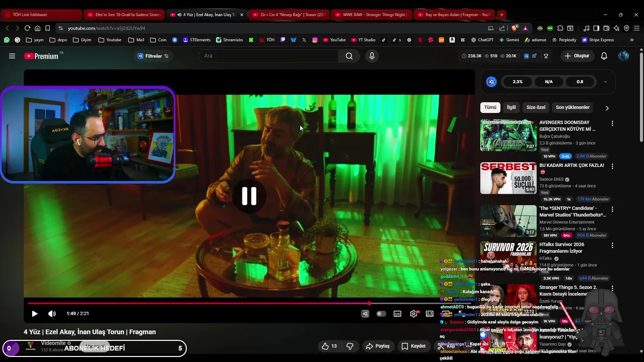Image resolution: width=644 pixels, height=362 pixels.
Task: Open the yayın bookmarks folder
Action: point(35,40)
